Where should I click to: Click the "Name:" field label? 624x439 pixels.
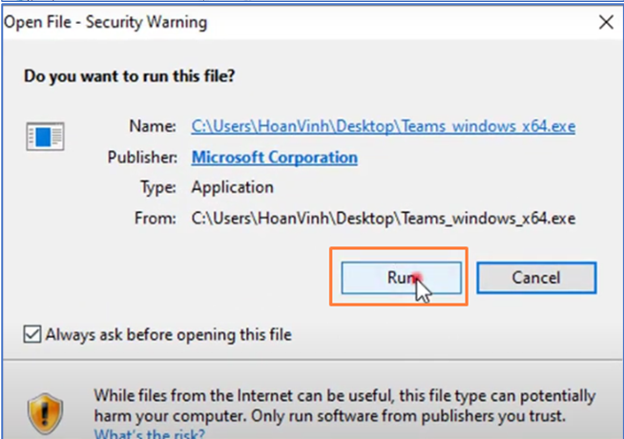[x=153, y=127]
